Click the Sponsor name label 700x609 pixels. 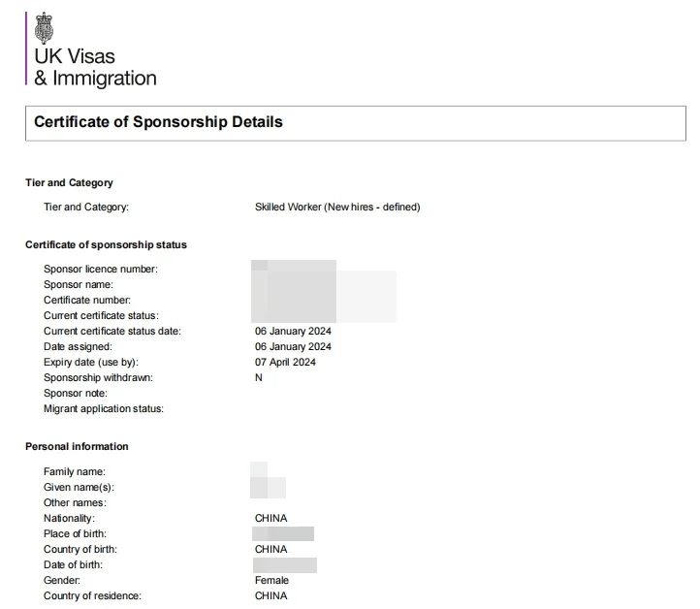(x=79, y=285)
